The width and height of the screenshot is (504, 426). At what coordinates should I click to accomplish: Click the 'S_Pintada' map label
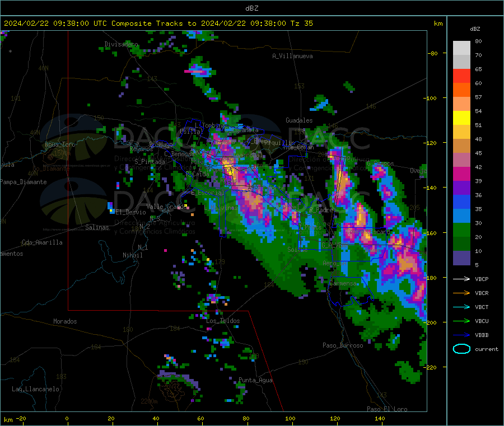coord(150,162)
